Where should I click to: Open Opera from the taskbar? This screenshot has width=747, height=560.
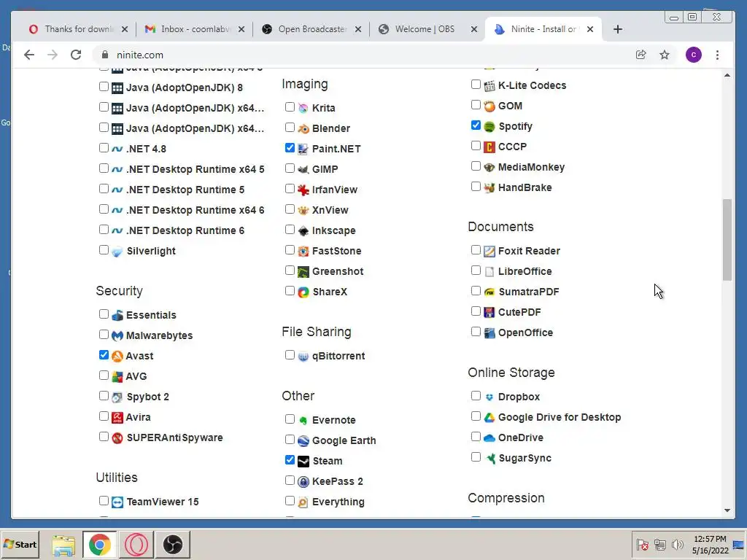[136, 544]
